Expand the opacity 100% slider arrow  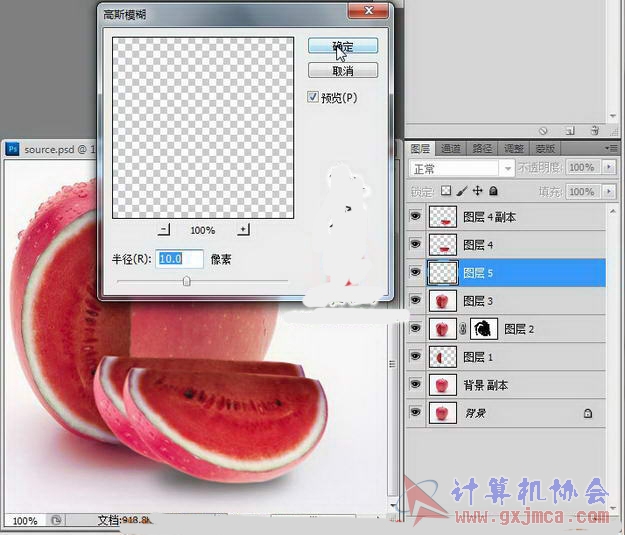point(610,169)
